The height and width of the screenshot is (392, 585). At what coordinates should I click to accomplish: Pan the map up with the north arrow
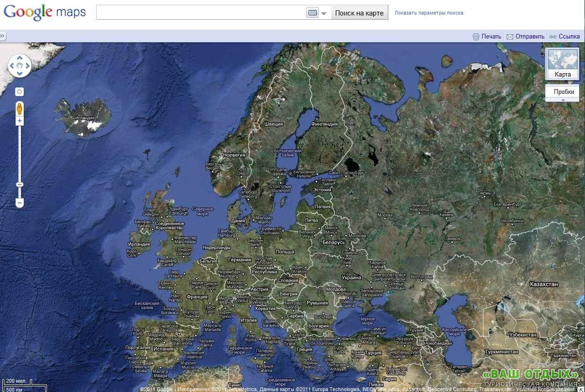point(20,58)
